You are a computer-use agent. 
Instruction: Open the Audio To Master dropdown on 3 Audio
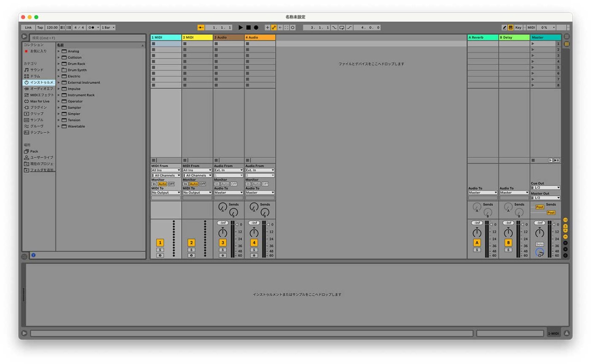[228, 192]
